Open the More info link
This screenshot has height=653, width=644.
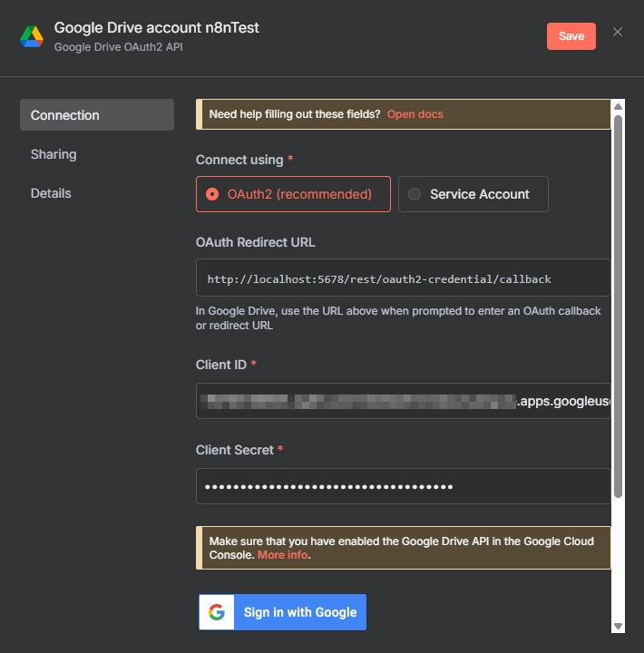click(282, 555)
